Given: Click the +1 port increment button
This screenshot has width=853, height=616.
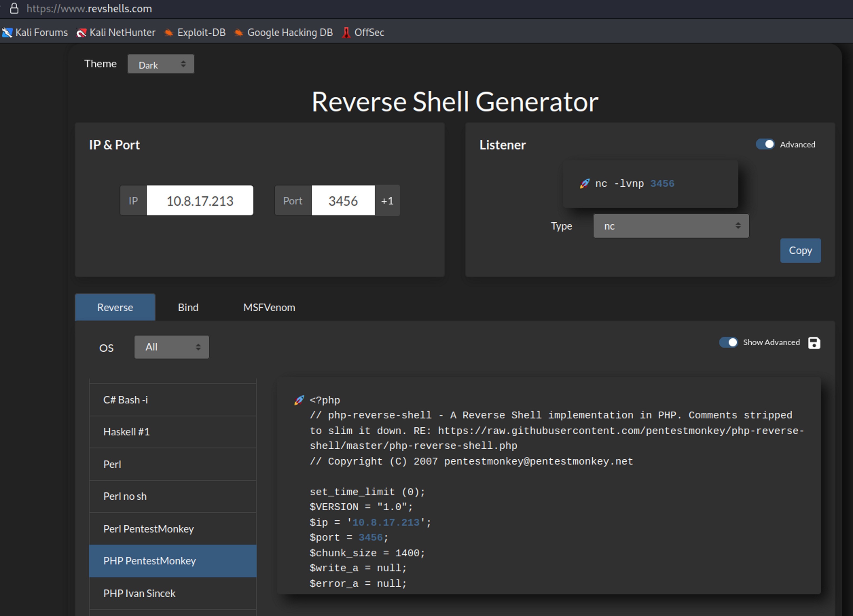Looking at the screenshot, I should tap(387, 200).
